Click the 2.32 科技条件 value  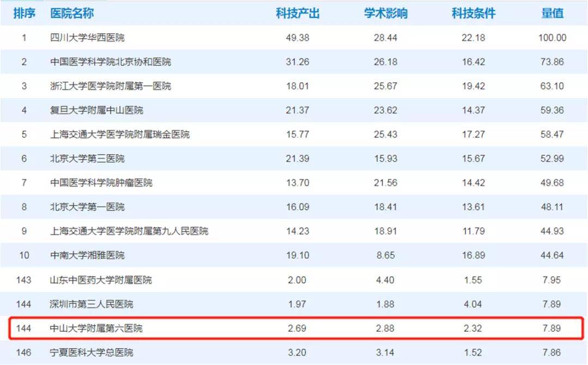coord(473,328)
